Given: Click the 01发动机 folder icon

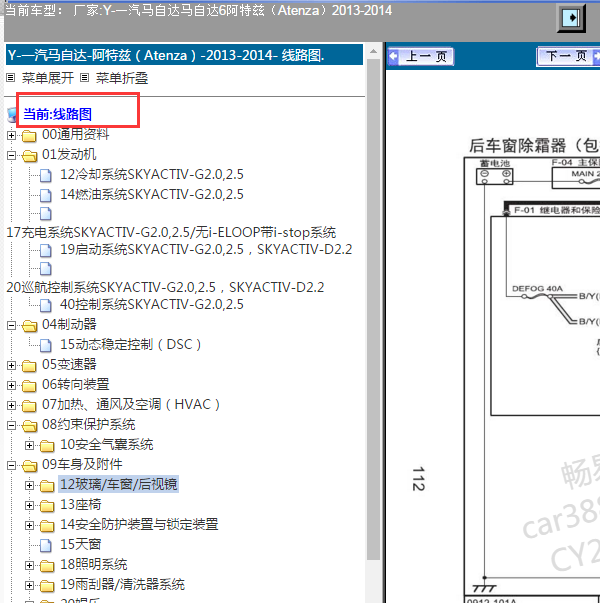Looking at the screenshot, I should point(29,155).
